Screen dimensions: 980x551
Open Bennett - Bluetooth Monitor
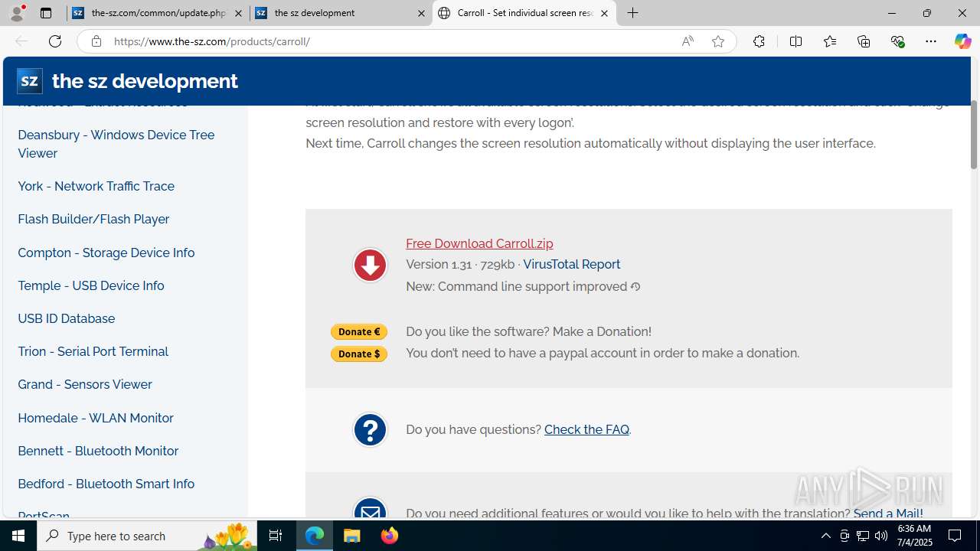pyautogui.click(x=98, y=451)
